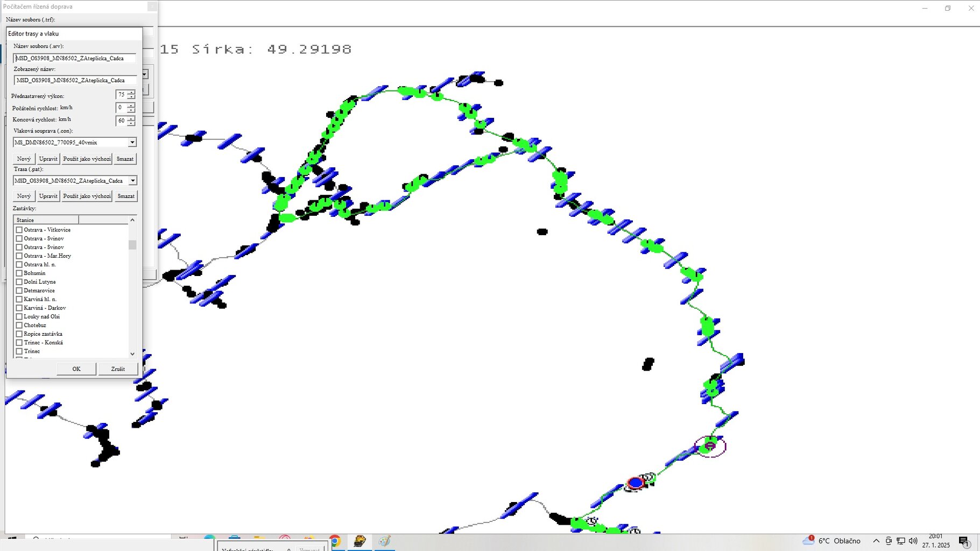Click into the Zobrazený název text field
The image size is (980, 551).
(x=74, y=80)
